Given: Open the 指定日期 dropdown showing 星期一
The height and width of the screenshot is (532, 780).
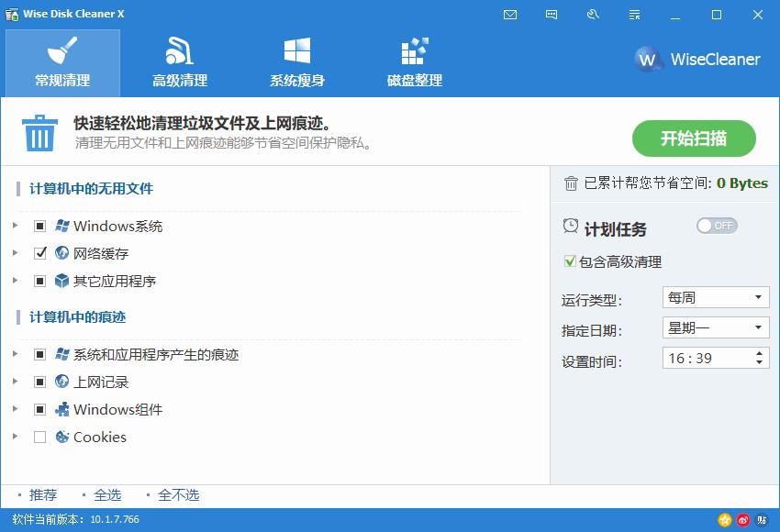Looking at the screenshot, I should coord(716,327).
